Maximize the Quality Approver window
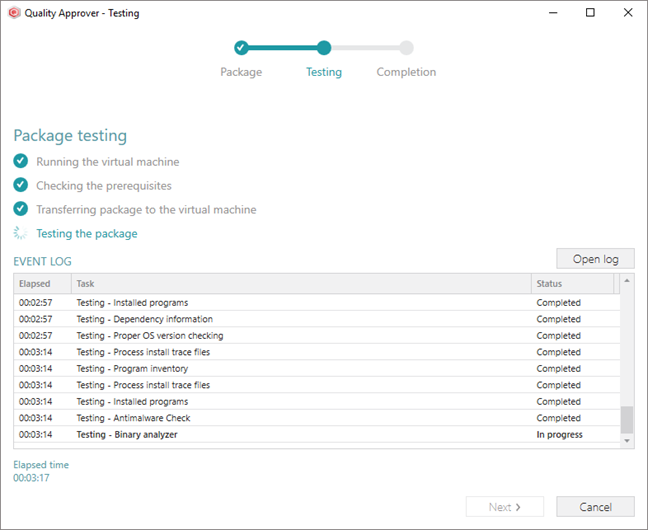This screenshot has height=530, width=648. coord(591,13)
